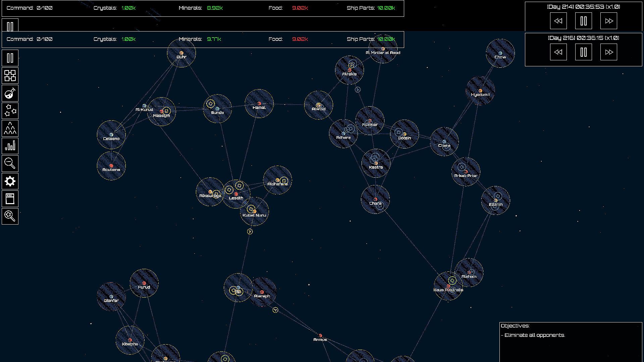
Task: Click the star search magnifier icon
Action: click(10, 216)
